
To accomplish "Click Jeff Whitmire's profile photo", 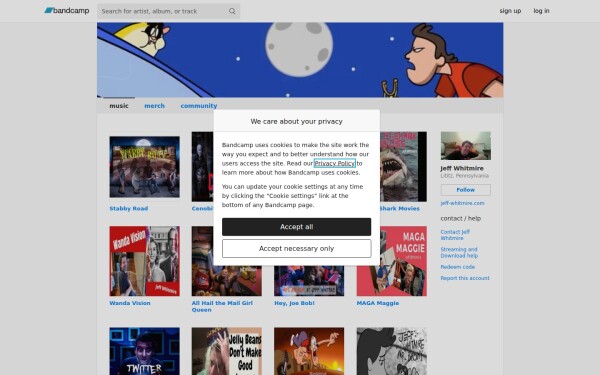I will 465,146.
